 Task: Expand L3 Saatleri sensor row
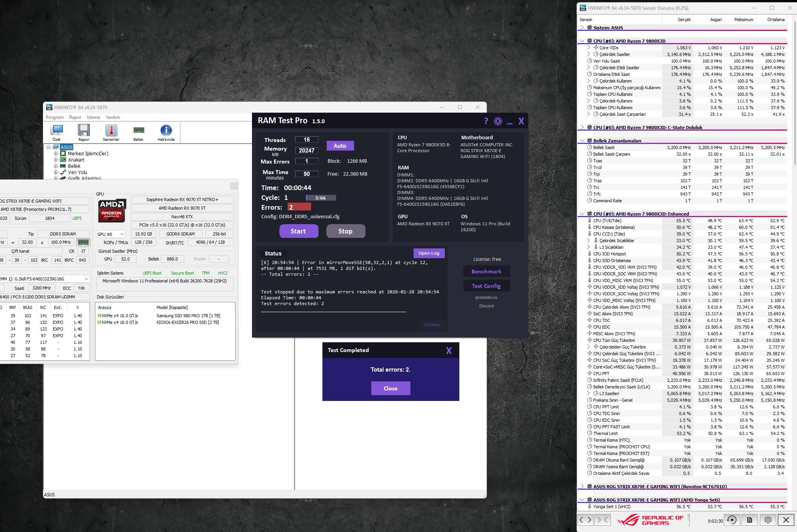coord(588,394)
